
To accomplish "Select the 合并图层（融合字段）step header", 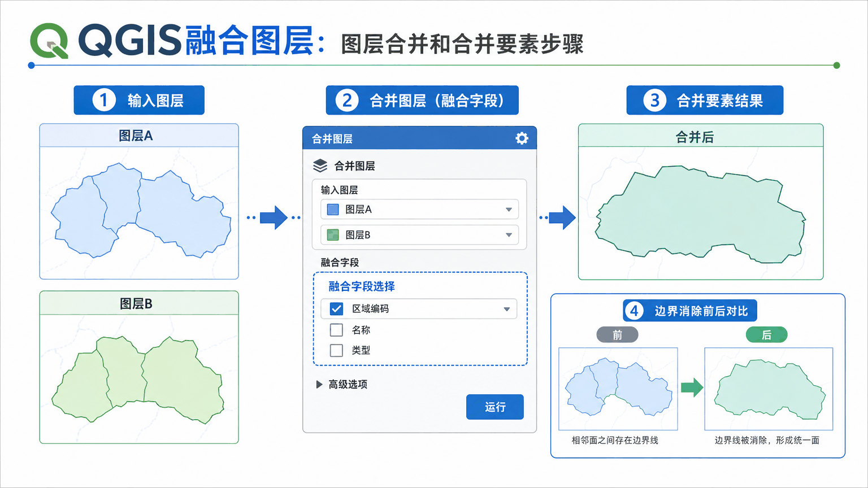I will [422, 101].
